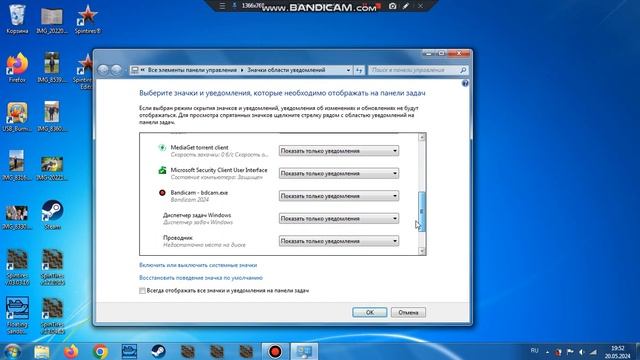The width and height of the screenshot is (640, 360).
Task: Click Значки области уведомлений breadcrumb
Action: (286, 70)
